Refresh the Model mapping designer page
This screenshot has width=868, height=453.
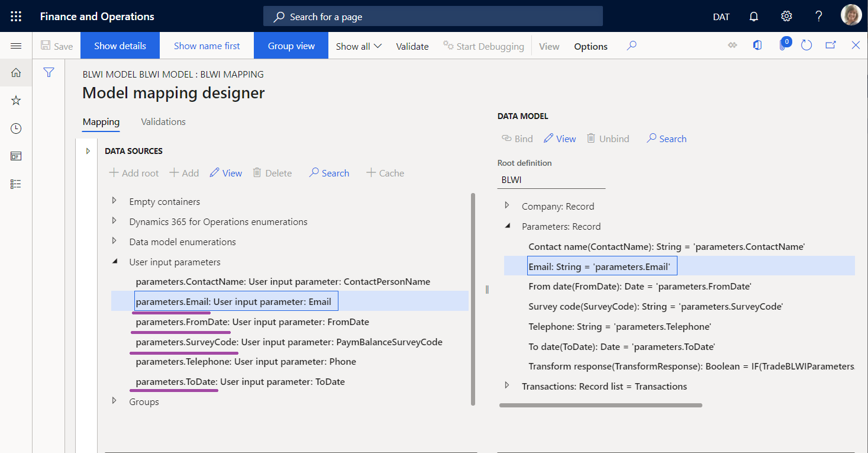806,45
